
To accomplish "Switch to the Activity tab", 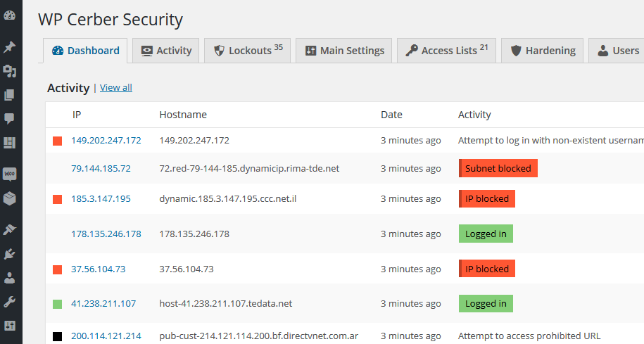I will (x=166, y=51).
